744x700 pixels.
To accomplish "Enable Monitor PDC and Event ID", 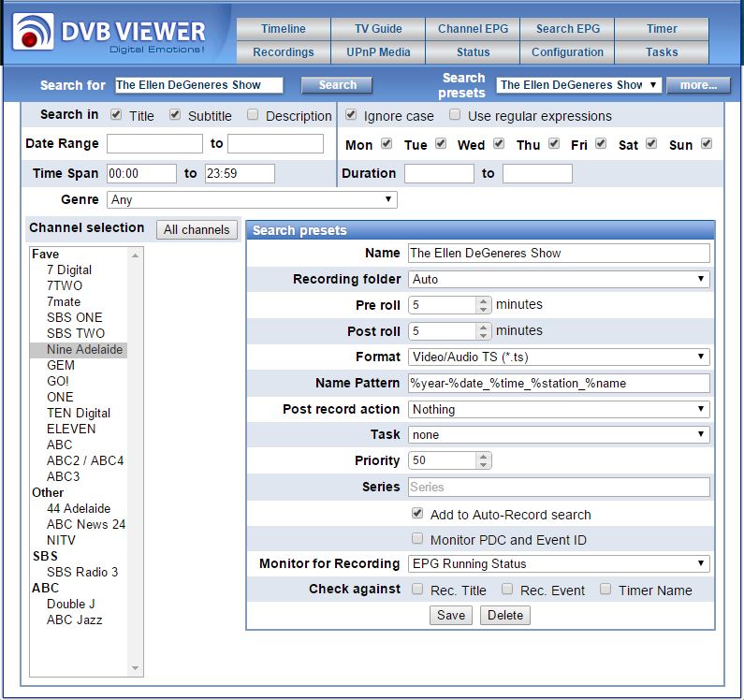I will pos(417,539).
